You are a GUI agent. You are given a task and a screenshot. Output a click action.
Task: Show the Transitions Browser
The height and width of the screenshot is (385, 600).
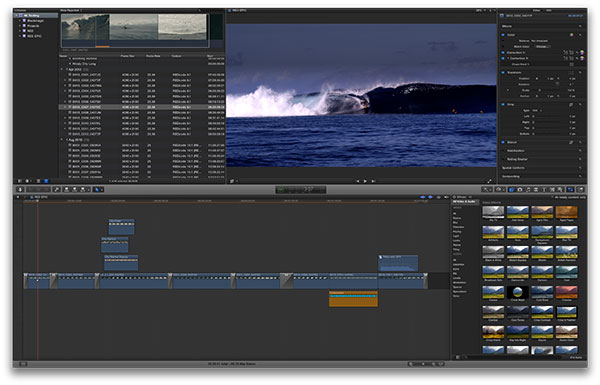coord(536,189)
